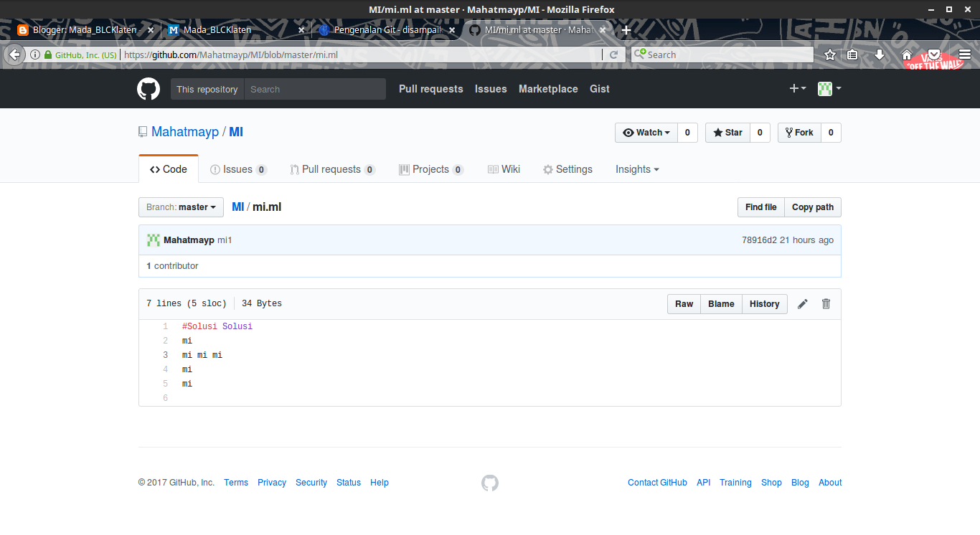
Task: Click the Copy path button
Action: click(x=813, y=207)
